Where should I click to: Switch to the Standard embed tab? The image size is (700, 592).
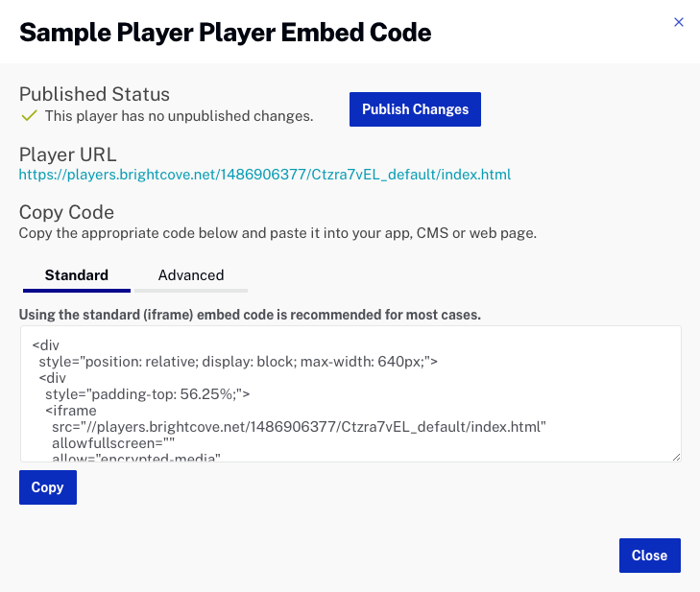pyautogui.click(x=77, y=275)
